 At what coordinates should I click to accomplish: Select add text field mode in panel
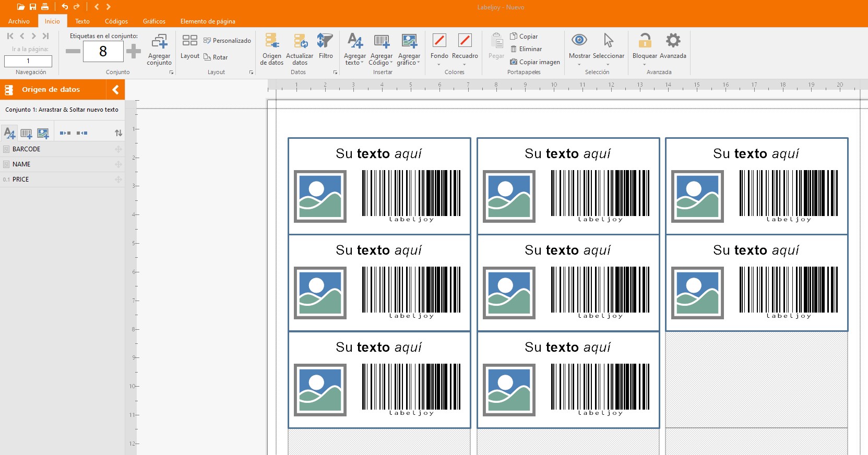[9, 133]
